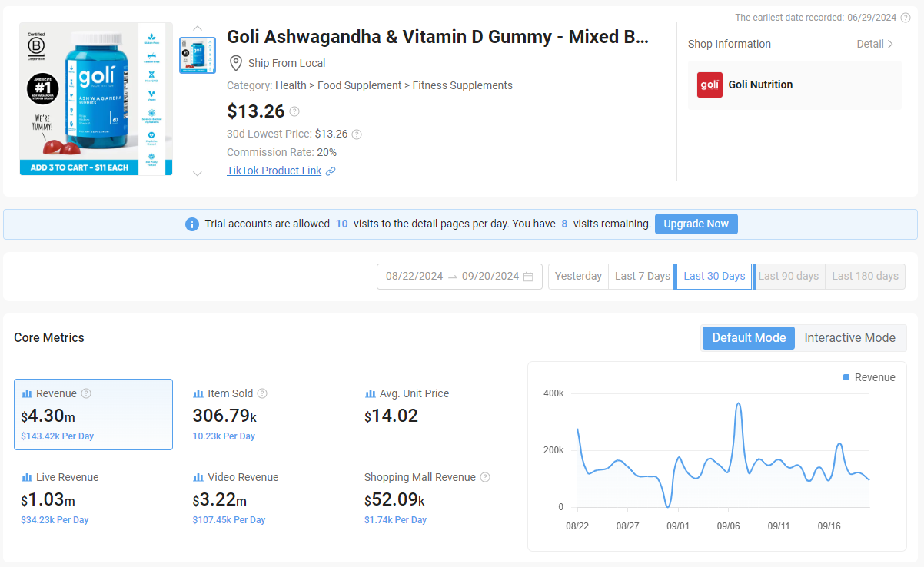Click $143.42k Per Day text
This screenshot has height=567, width=924.
click(58, 436)
